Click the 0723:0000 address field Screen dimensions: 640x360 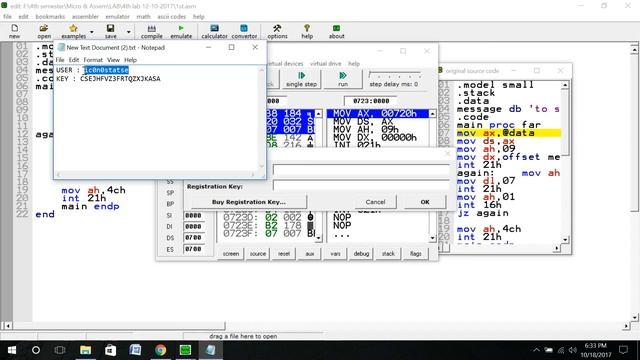[371, 101]
